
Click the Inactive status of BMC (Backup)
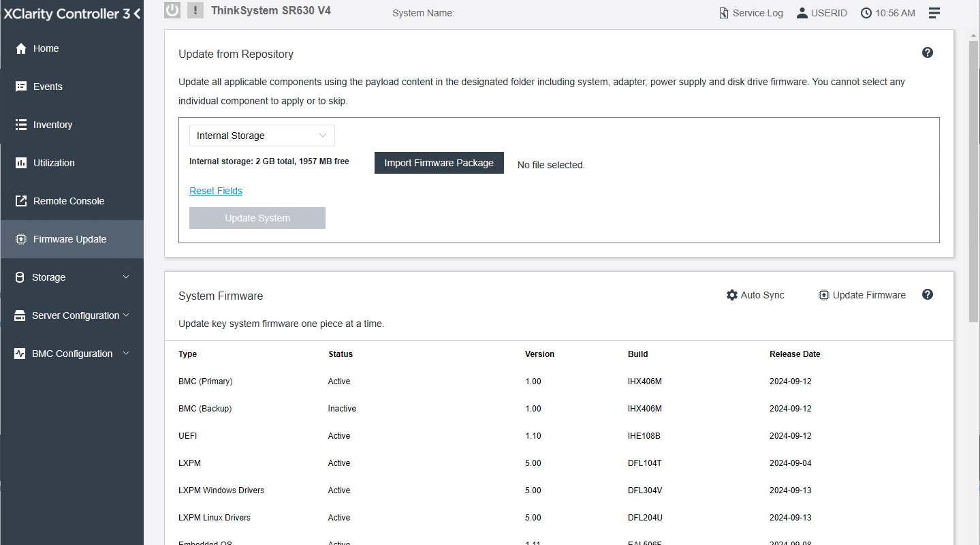click(342, 409)
